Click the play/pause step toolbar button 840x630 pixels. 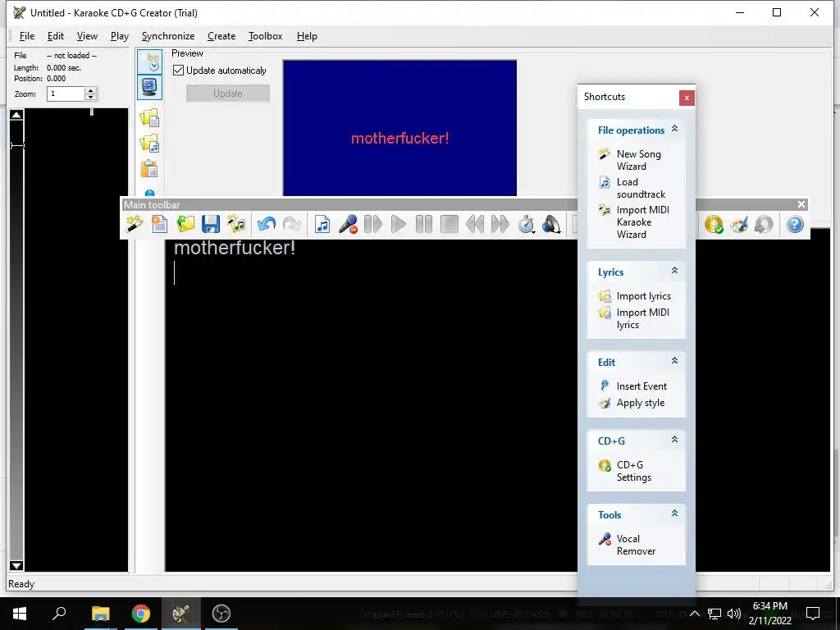(373, 224)
